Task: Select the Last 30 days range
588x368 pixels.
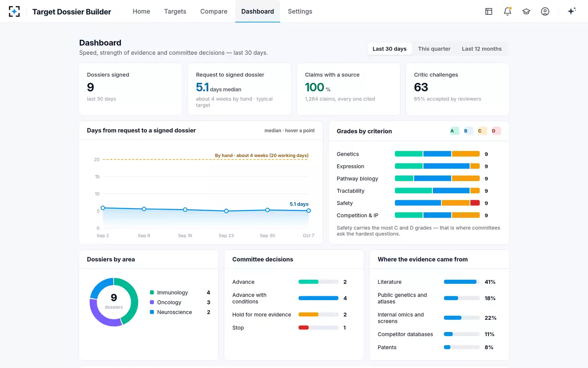Action: tap(390, 49)
